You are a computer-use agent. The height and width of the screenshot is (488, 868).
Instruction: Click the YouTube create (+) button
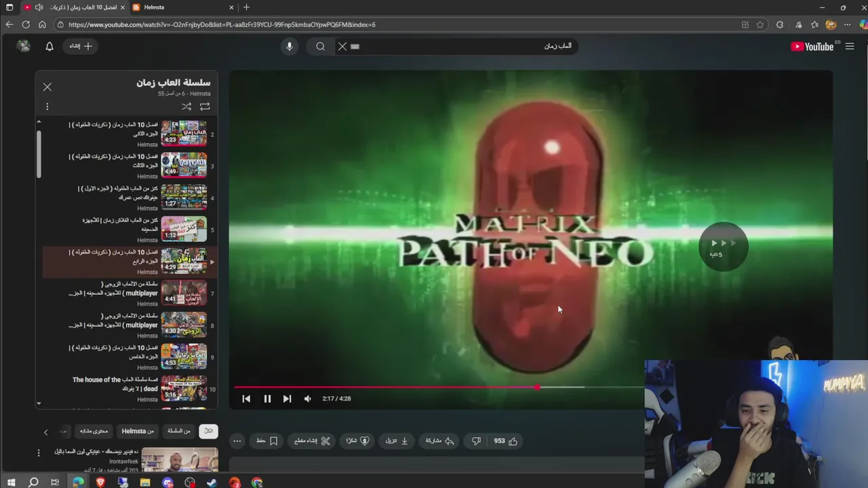point(81,46)
